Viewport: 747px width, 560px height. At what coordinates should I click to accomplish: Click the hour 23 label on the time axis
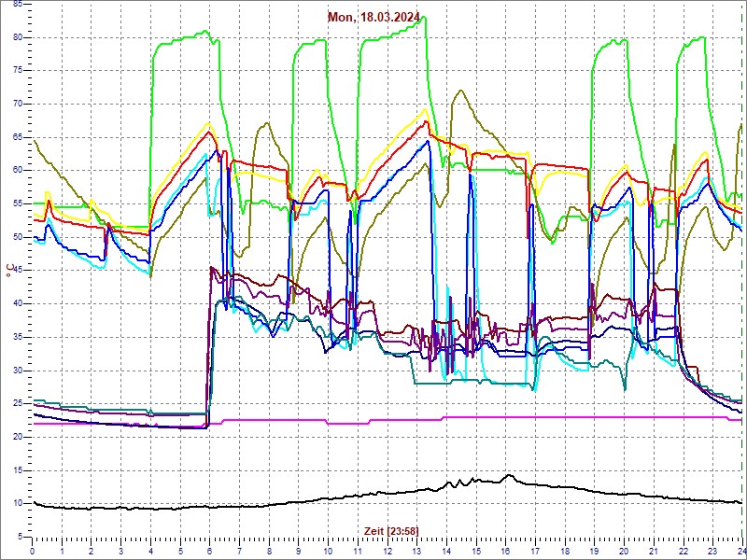coord(712,552)
